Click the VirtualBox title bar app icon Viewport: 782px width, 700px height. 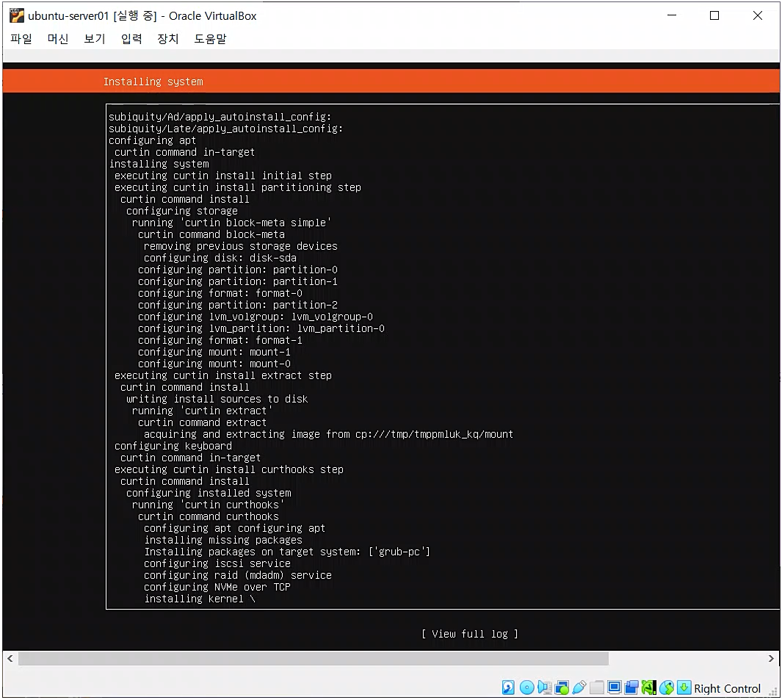(16, 16)
